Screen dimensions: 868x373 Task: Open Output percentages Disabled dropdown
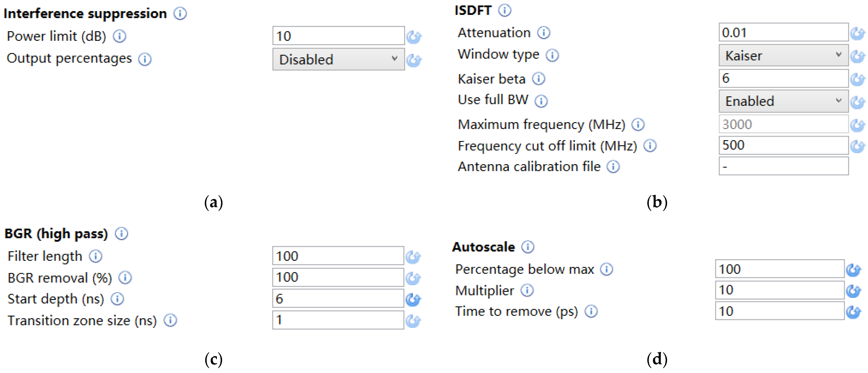pos(338,59)
